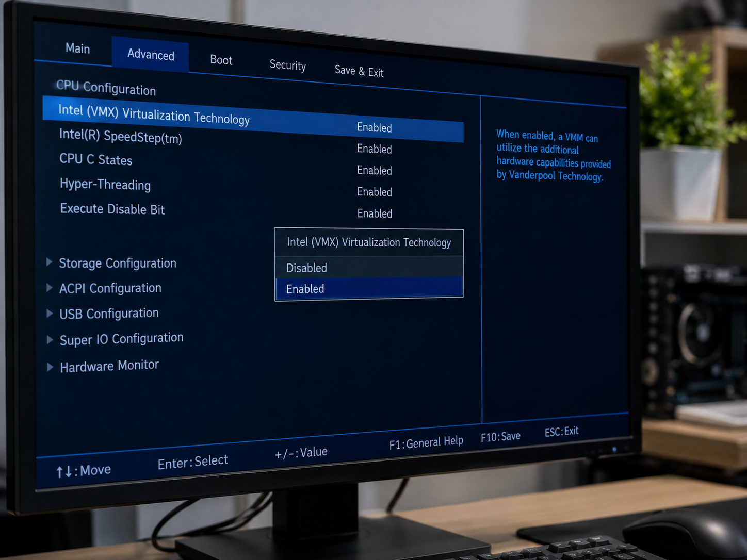Open the Enabled value for CPU C States
Screen dimensions: 747x560
[x=375, y=170]
